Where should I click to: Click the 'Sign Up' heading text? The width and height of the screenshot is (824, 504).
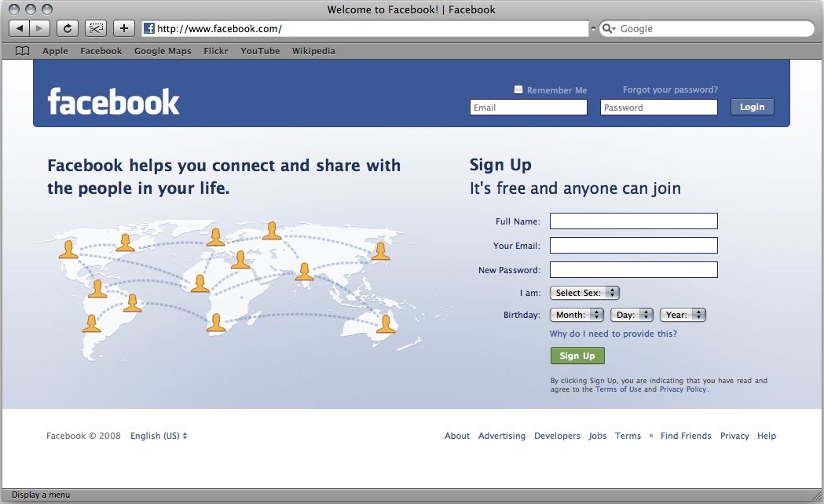click(500, 165)
